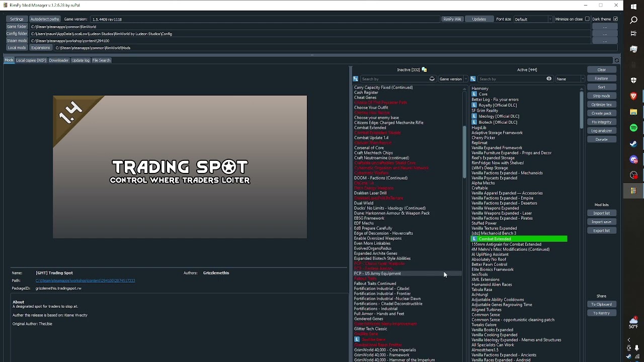Open File Explorer from the taskbar

pyautogui.click(x=633, y=112)
